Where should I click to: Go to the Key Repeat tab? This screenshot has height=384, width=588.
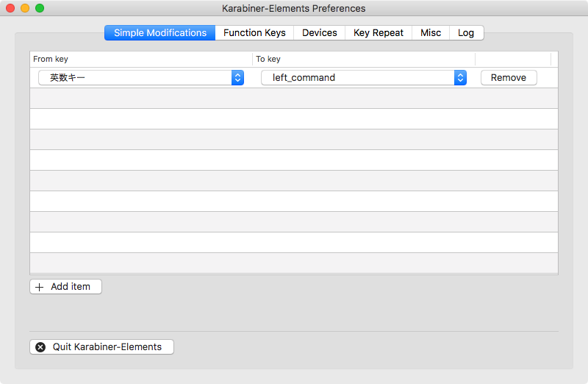[x=379, y=33]
